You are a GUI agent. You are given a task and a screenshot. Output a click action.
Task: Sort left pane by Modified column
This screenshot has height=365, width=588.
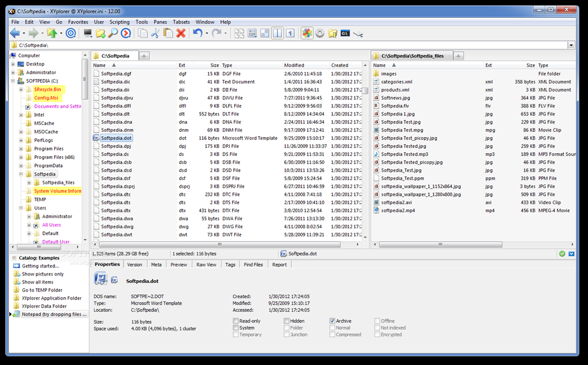pyautogui.click(x=305, y=65)
